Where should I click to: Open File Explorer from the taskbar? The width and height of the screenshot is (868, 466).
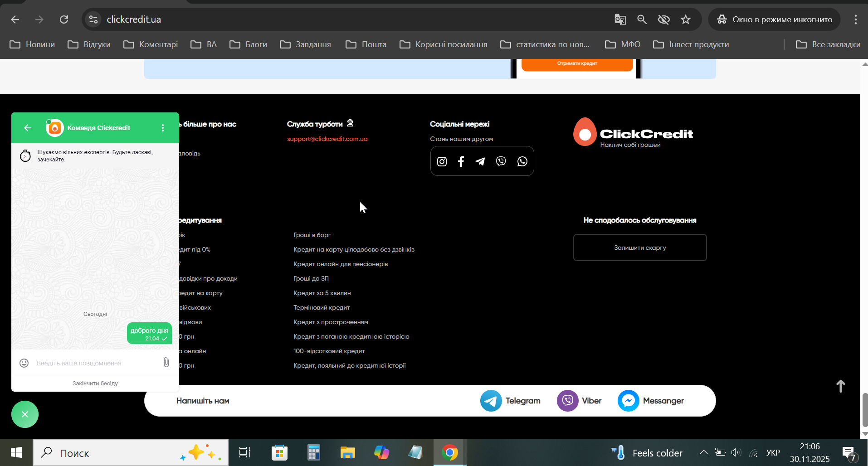point(347,452)
